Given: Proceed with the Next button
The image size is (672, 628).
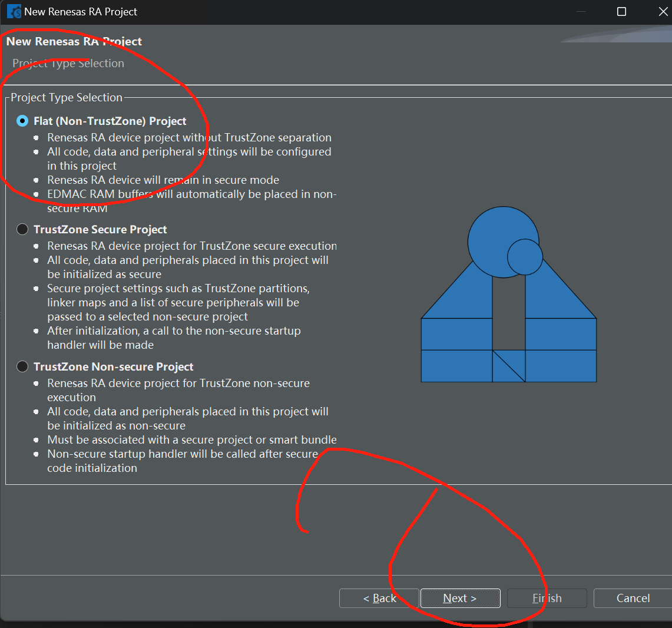Looking at the screenshot, I should tap(461, 598).
